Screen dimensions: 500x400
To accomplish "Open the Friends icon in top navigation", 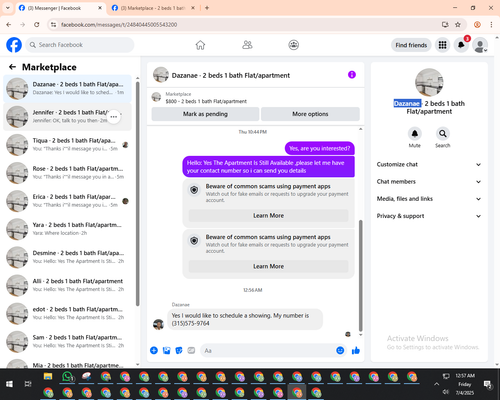I will 247,45.
